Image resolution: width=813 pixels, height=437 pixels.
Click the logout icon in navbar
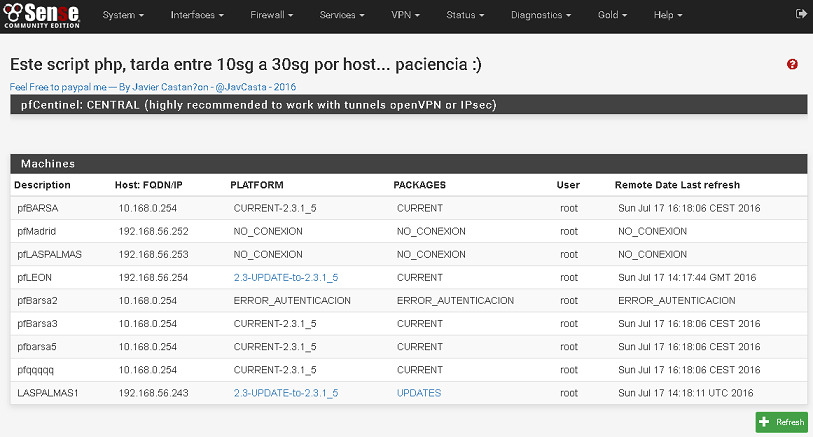tap(801, 14)
